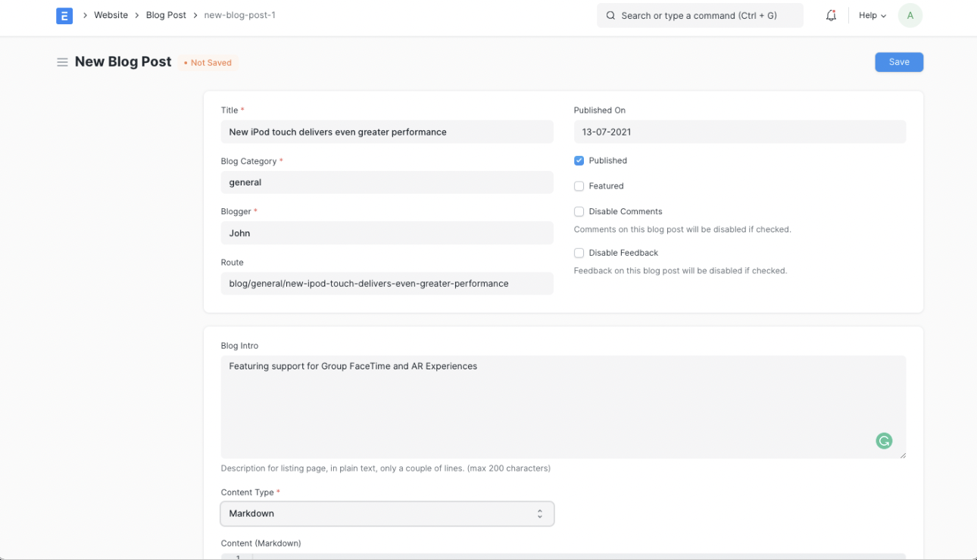Toggle the sidebar hamburger menu icon
The height and width of the screenshot is (560, 977).
point(62,62)
